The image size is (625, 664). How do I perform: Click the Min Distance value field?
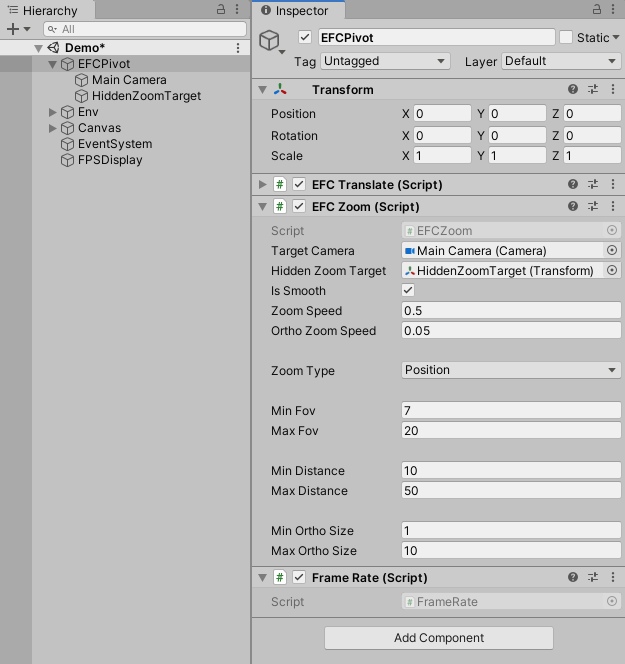[x=511, y=470]
